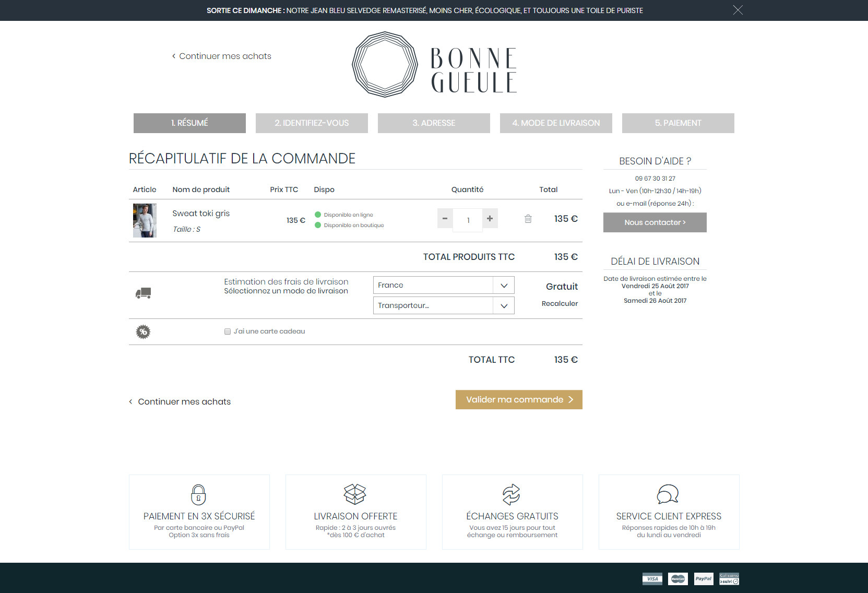
Task: Close the top announcement banner
Action: tap(738, 10)
